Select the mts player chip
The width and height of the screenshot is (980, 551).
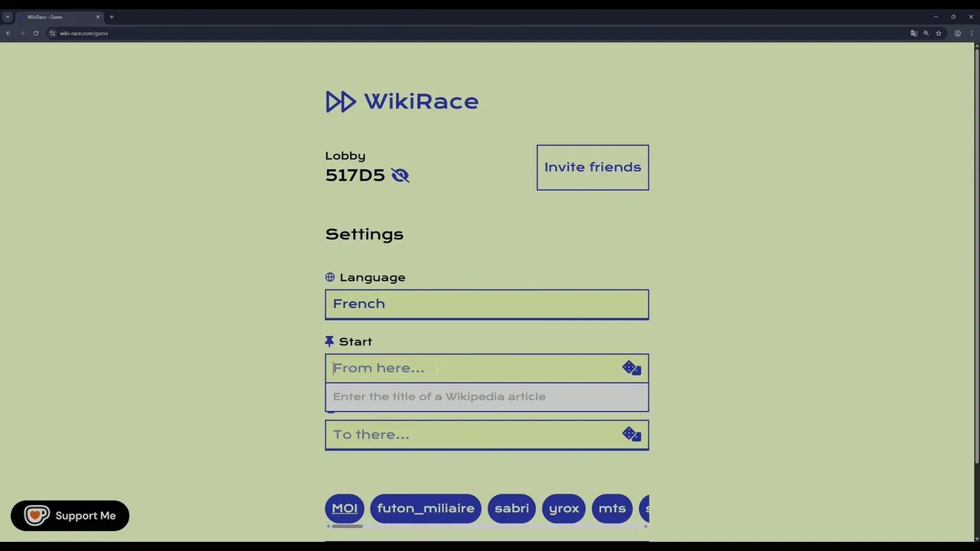tap(612, 508)
